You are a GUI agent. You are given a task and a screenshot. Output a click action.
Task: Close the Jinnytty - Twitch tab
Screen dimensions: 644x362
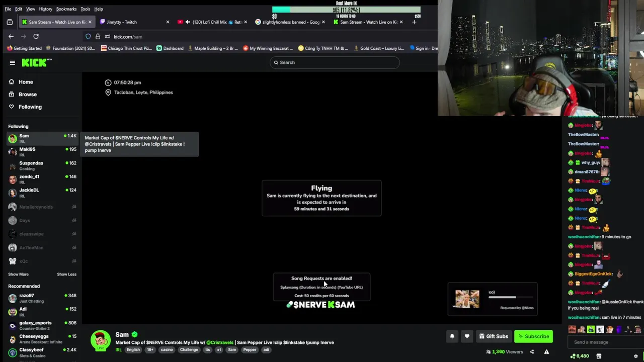[x=168, y=22]
